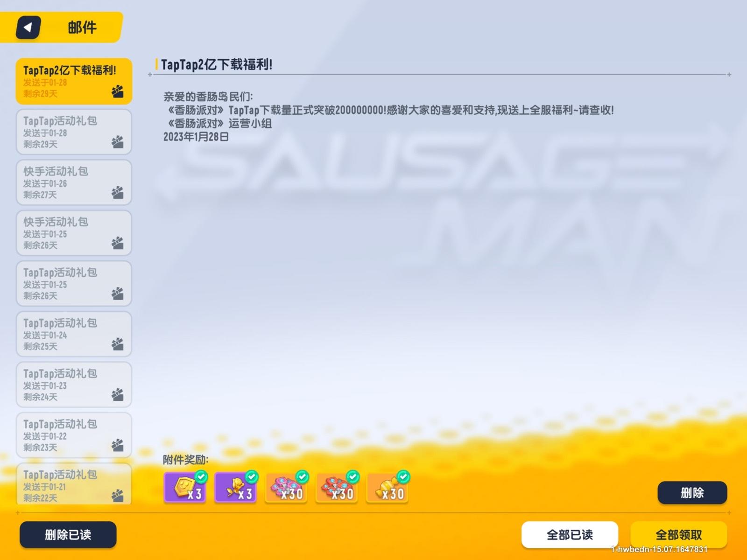Click gift icon on TapTap活动礼包 01-24 mail
The image size is (747, 560).
click(118, 344)
